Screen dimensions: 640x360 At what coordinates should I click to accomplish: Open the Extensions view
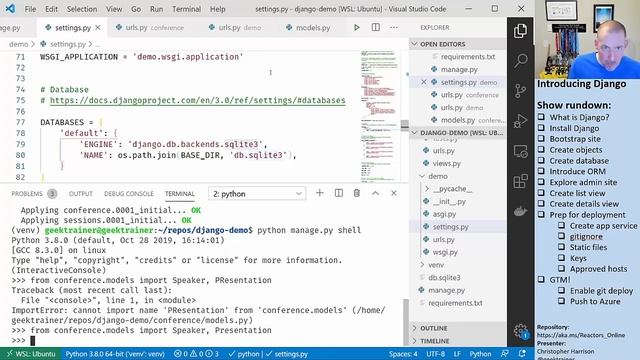click(x=520, y=181)
